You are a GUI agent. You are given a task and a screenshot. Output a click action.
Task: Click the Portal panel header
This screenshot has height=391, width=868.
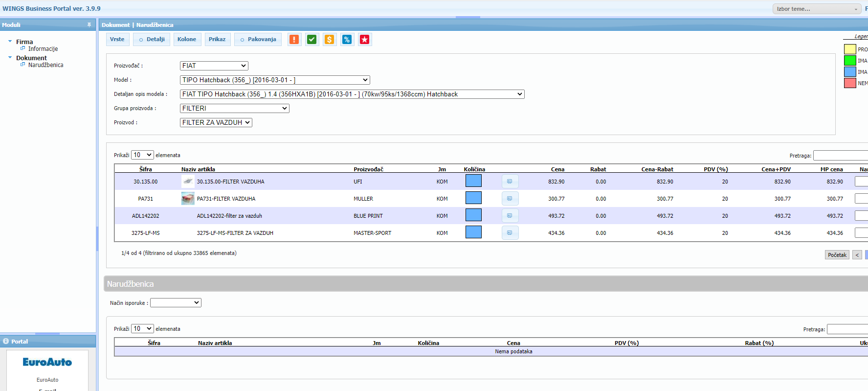pyautogui.click(x=48, y=341)
